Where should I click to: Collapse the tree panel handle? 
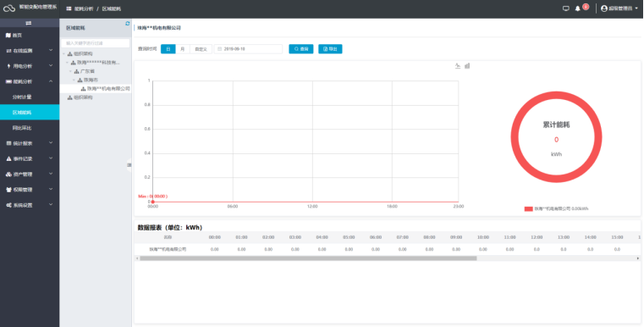129,165
